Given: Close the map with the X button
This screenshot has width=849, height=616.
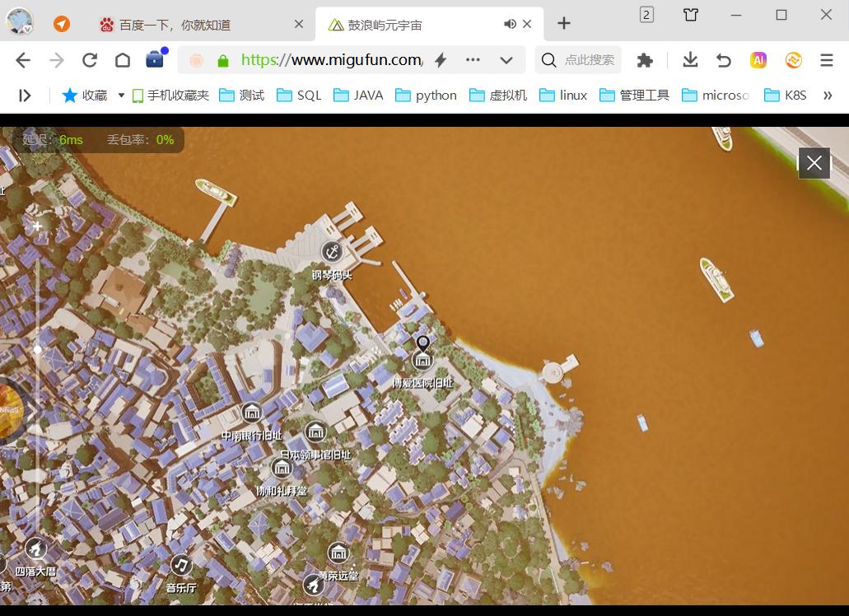Looking at the screenshot, I should (x=814, y=163).
